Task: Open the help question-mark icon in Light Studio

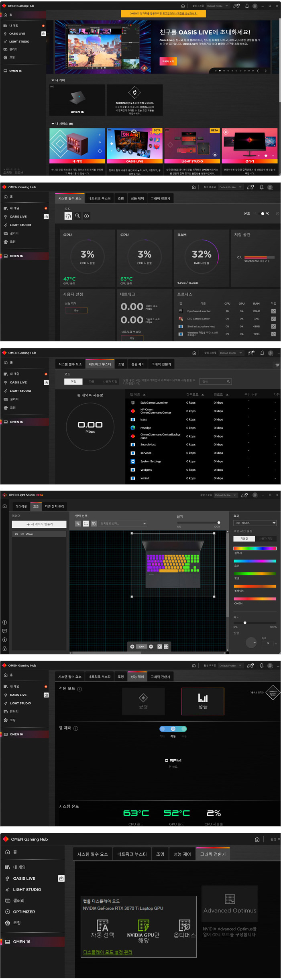Action: pos(4,622)
